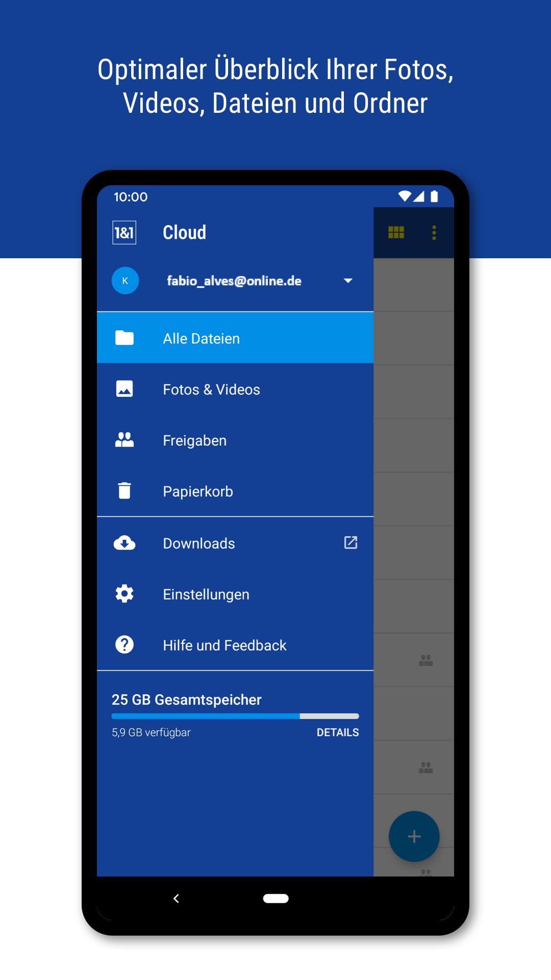Open Einstellungen settings
Viewport: 551px width, 980px height.
[235, 594]
